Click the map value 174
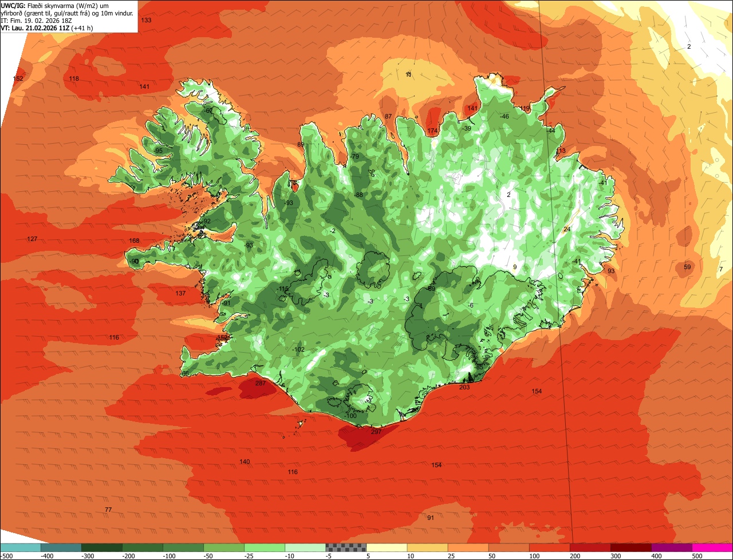 click(432, 131)
